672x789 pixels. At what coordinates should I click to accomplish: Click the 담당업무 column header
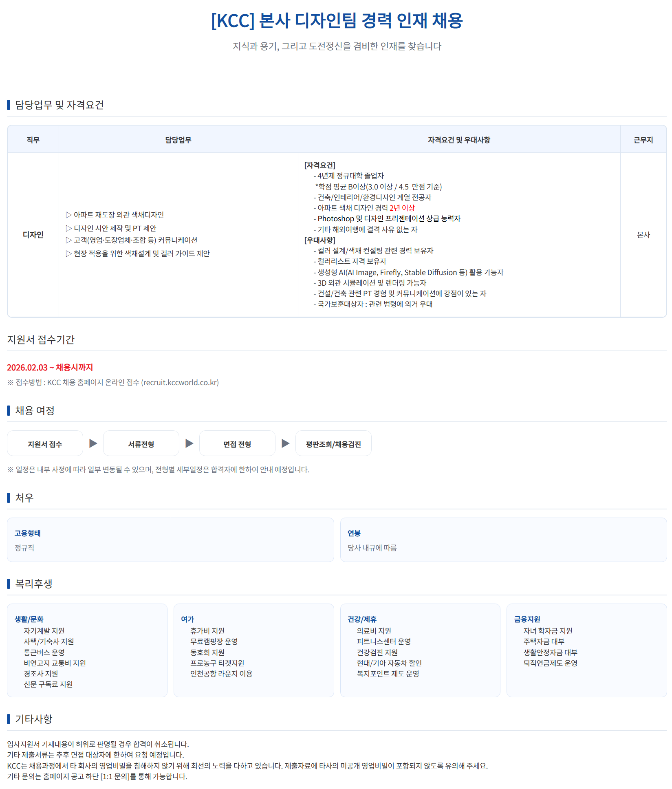[x=178, y=140]
